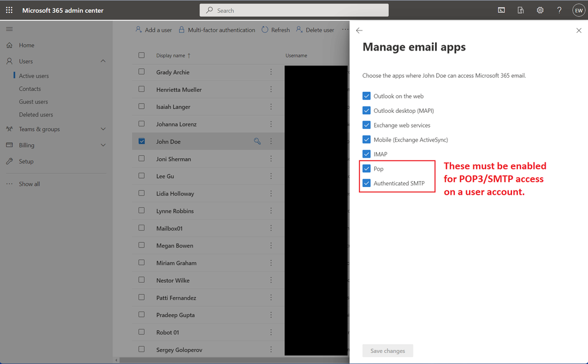
Task: Open more actions for Joni Sherman
Action: pyautogui.click(x=271, y=159)
